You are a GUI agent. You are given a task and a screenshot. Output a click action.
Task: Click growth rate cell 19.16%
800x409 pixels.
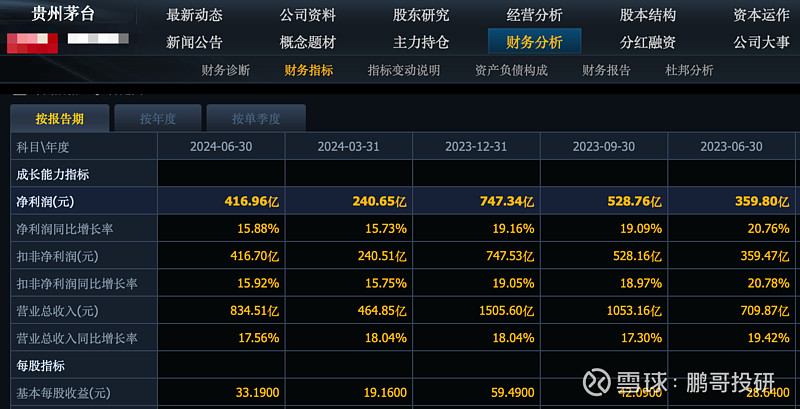tap(513, 229)
